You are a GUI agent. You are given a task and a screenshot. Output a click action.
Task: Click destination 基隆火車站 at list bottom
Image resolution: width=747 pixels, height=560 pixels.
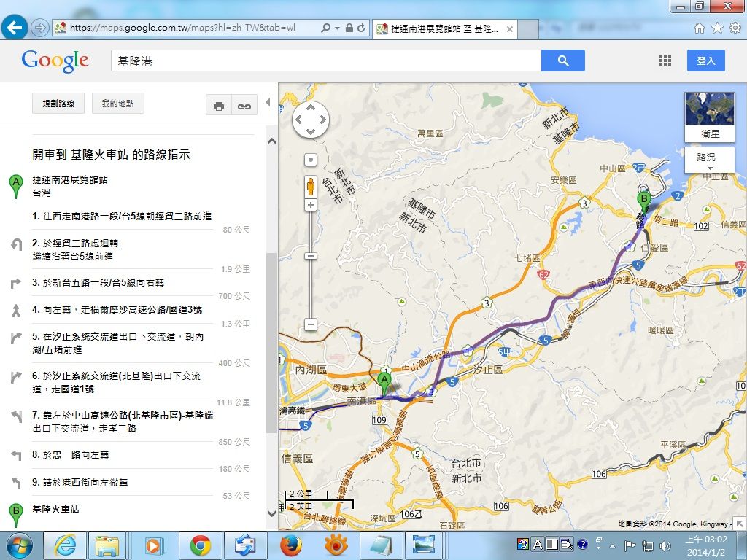pos(55,510)
